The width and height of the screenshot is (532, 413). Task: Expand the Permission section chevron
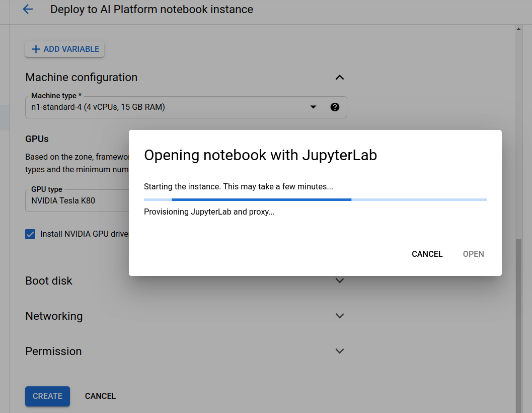[x=340, y=351]
